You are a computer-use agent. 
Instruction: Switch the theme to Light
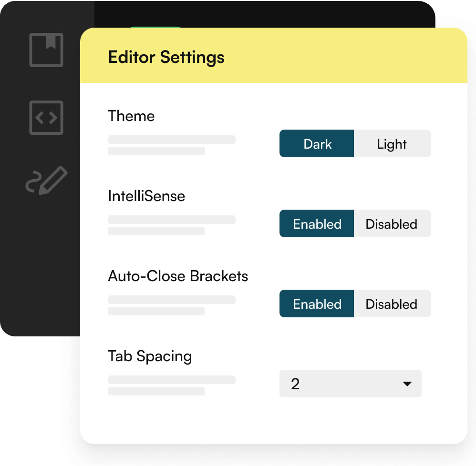click(x=392, y=144)
